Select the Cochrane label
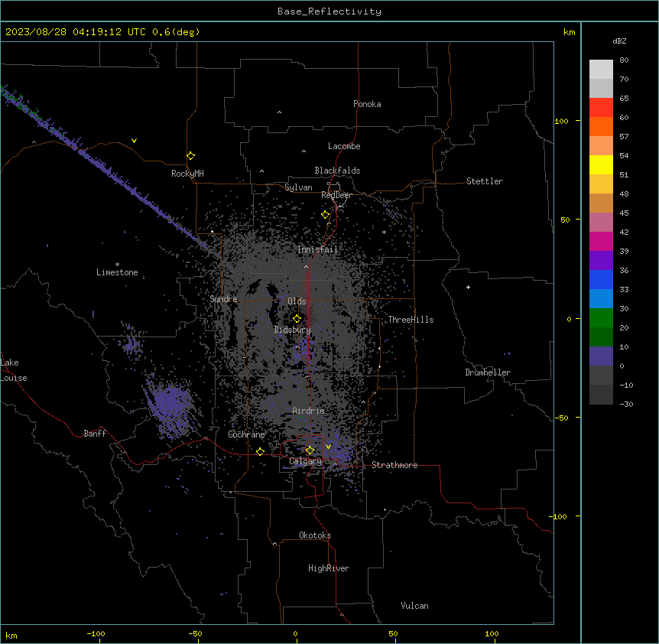 pyautogui.click(x=246, y=434)
